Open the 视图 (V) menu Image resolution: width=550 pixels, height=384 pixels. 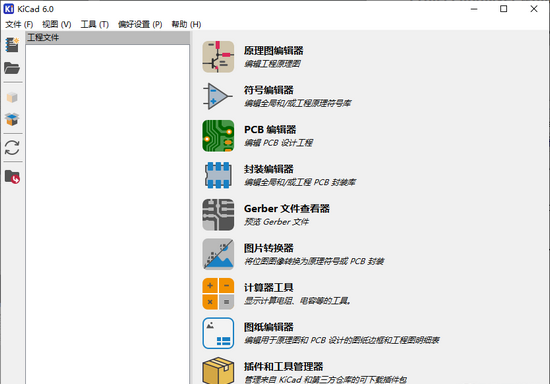click(x=57, y=24)
